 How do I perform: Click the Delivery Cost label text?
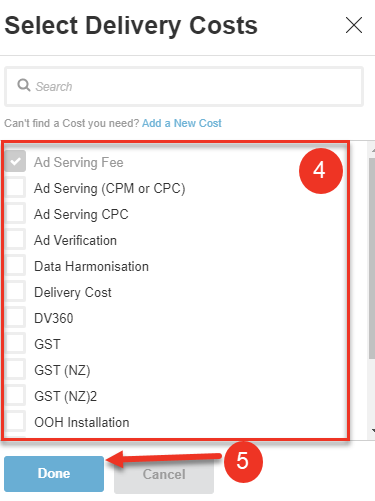point(73,293)
